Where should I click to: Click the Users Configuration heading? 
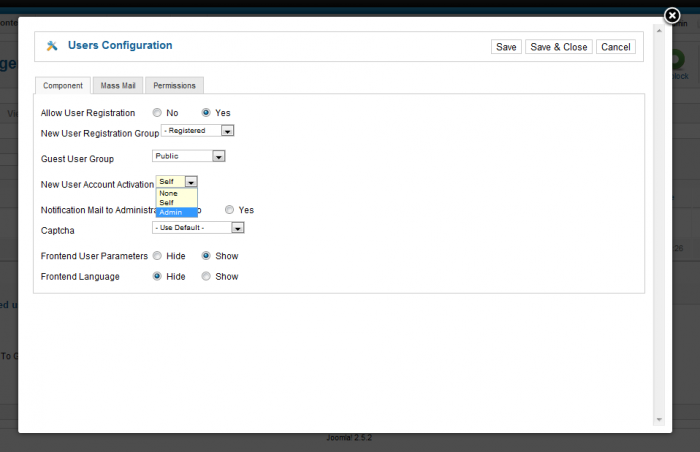point(120,45)
